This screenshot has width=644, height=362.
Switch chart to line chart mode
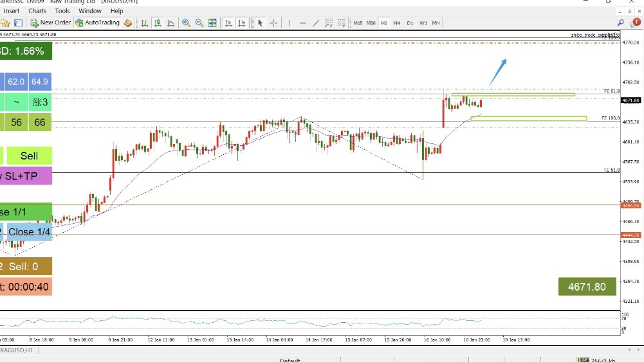171,23
